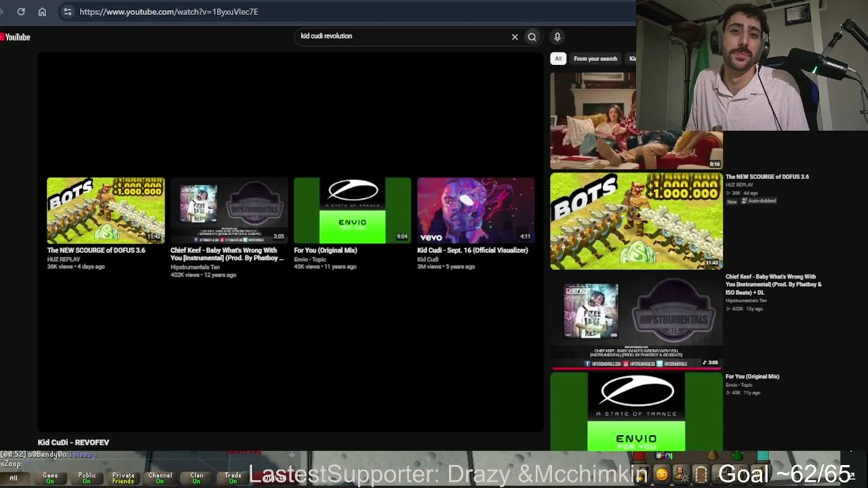Open the All chat tab in game

14,479
